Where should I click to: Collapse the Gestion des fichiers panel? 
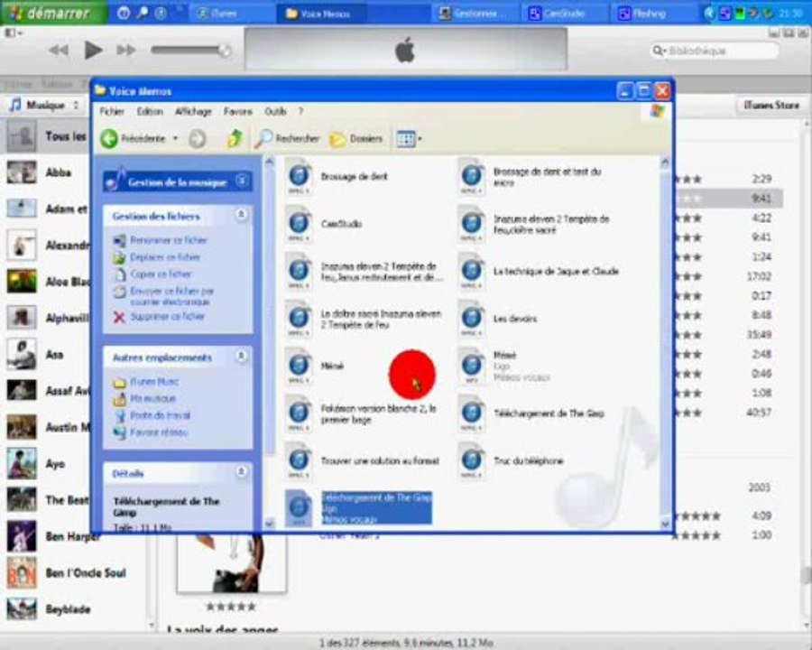241,214
